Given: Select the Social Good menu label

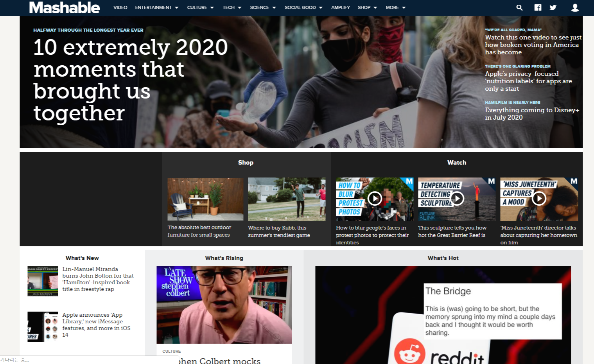Looking at the screenshot, I should [300, 7].
